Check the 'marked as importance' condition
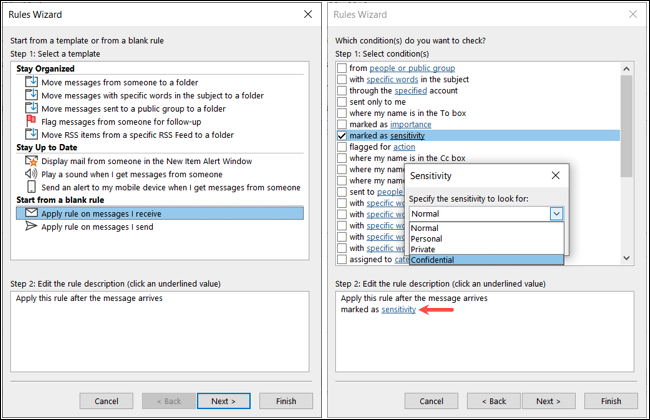The width and height of the screenshot is (650, 420). tap(342, 124)
